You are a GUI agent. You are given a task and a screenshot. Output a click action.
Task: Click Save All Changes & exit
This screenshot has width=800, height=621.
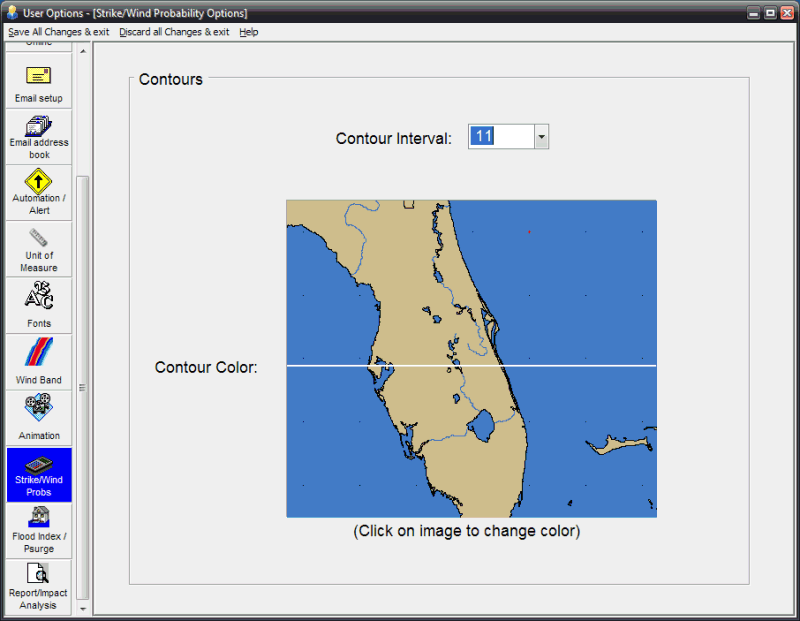click(59, 32)
